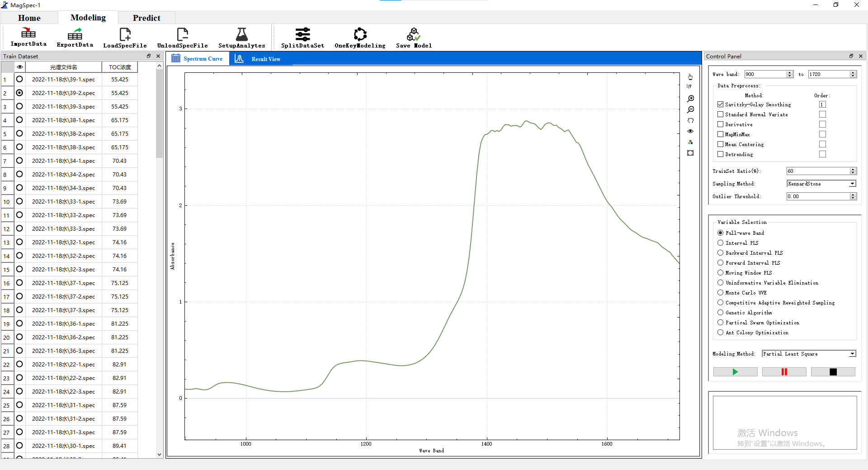This screenshot has width=868, height=470.
Task: Select radio for 38-2.spec row
Action: (19, 133)
